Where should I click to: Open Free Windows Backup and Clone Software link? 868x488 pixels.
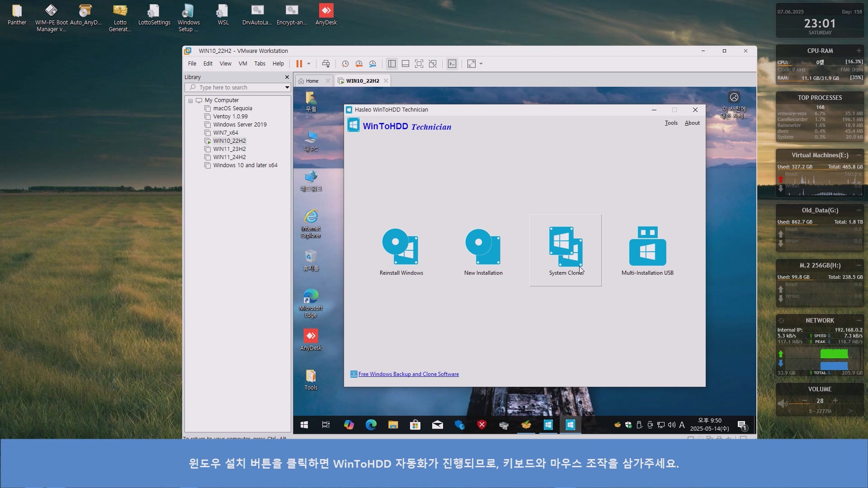[x=408, y=374]
